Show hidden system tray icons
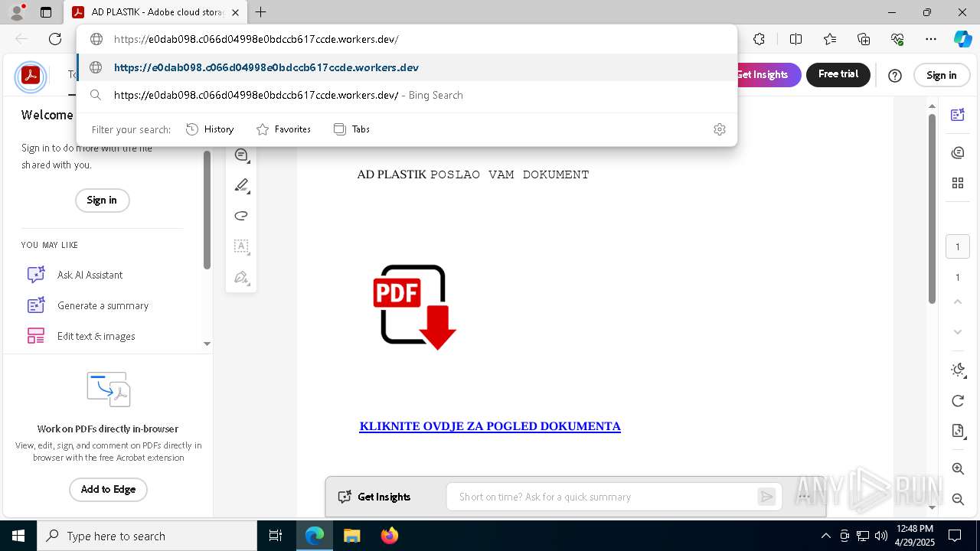Image resolution: width=980 pixels, height=551 pixels. click(x=825, y=536)
